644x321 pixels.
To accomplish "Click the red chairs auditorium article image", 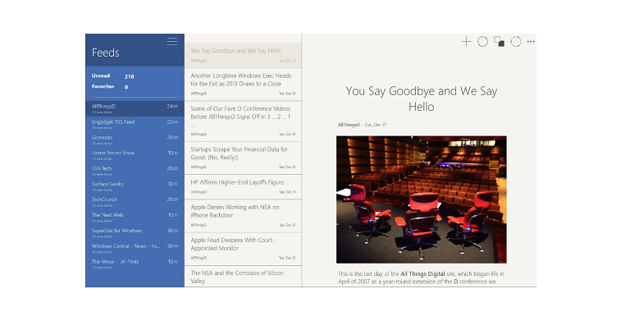I will 422,199.
